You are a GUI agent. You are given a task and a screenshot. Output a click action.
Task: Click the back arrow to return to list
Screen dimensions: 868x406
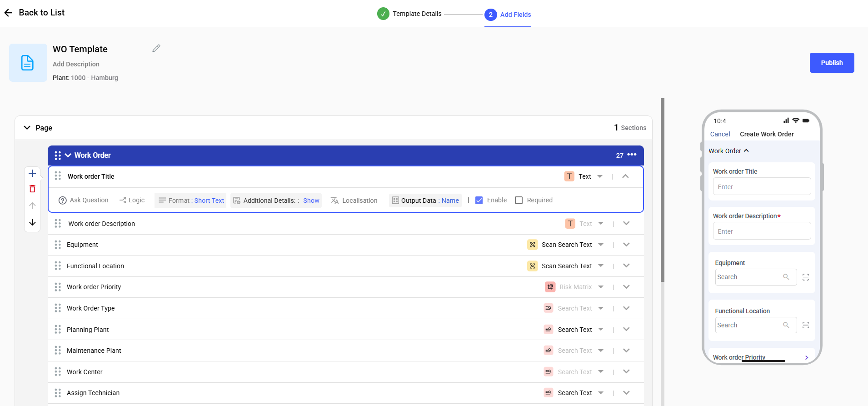(8, 13)
